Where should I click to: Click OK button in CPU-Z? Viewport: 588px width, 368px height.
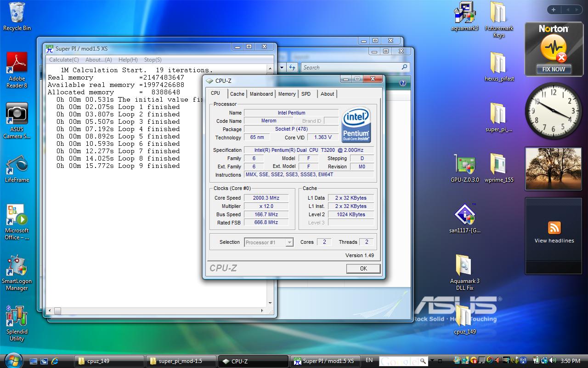coord(363,269)
